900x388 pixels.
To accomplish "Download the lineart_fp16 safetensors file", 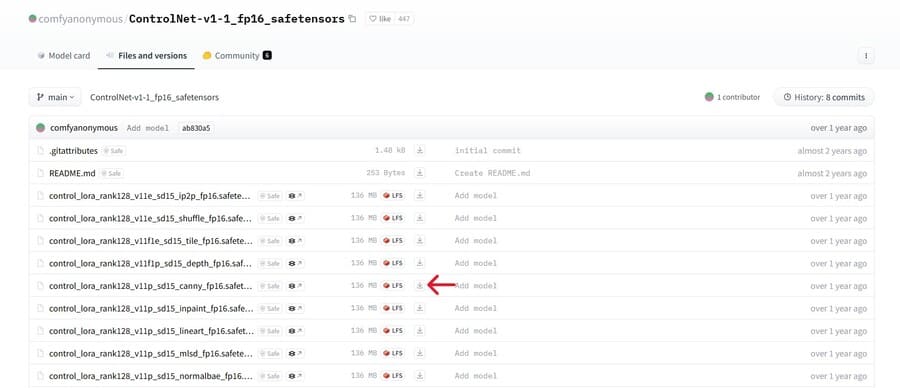I will point(420,331).
